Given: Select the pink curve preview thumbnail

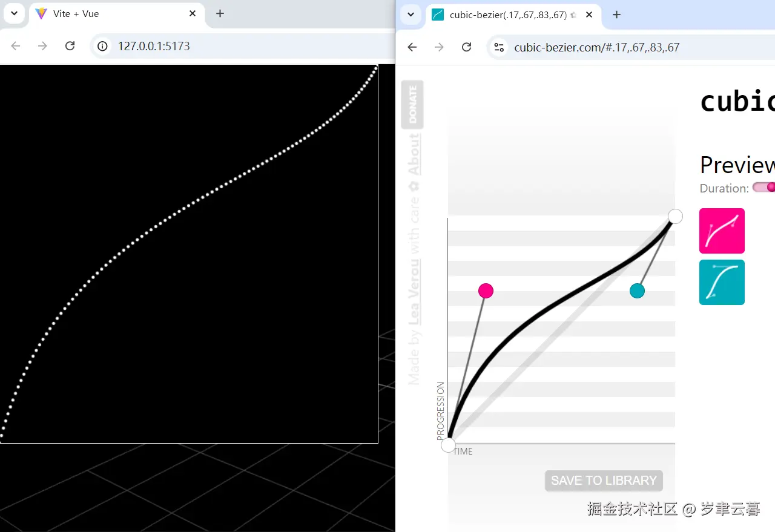Looking at the screenshot, I should tap(722, 231).
